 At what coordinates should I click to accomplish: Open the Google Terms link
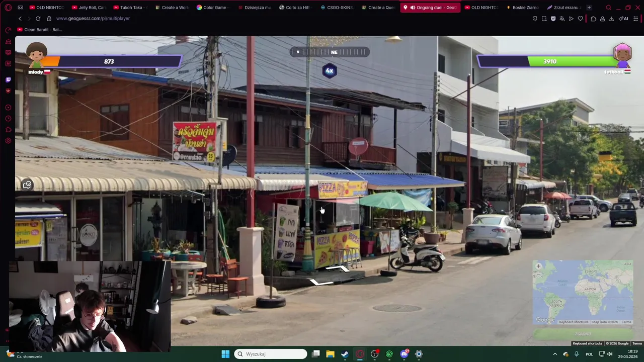[x=637, y=343]
